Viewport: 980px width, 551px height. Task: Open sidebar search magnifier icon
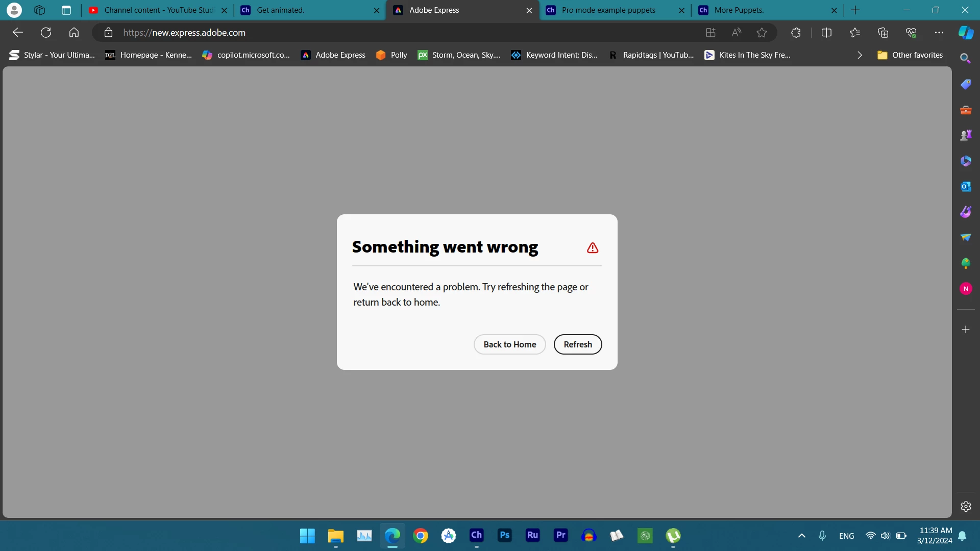[x=965, y=58]
